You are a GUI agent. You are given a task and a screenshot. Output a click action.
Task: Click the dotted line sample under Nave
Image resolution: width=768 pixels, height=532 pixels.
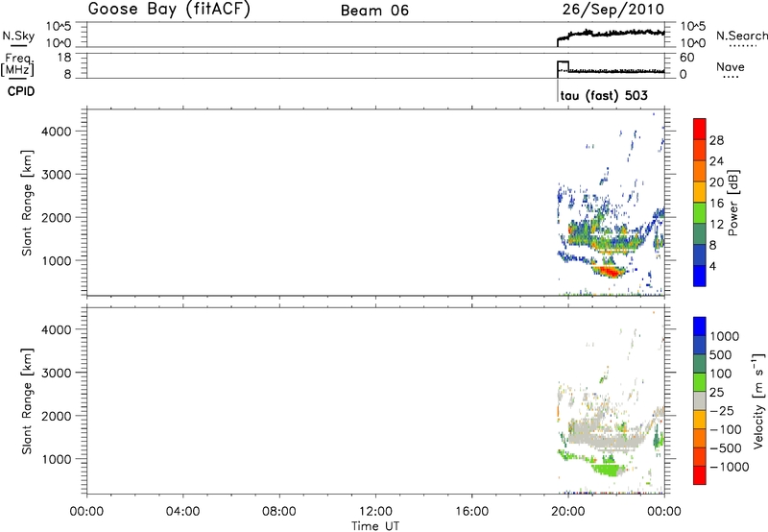pyautogui.click(x=732, y=77)
